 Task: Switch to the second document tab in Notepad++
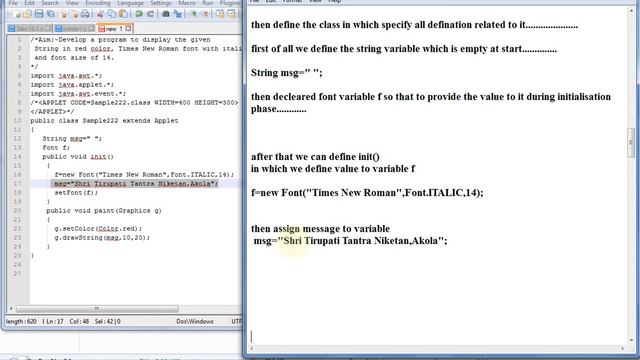(x=75, y=29)
